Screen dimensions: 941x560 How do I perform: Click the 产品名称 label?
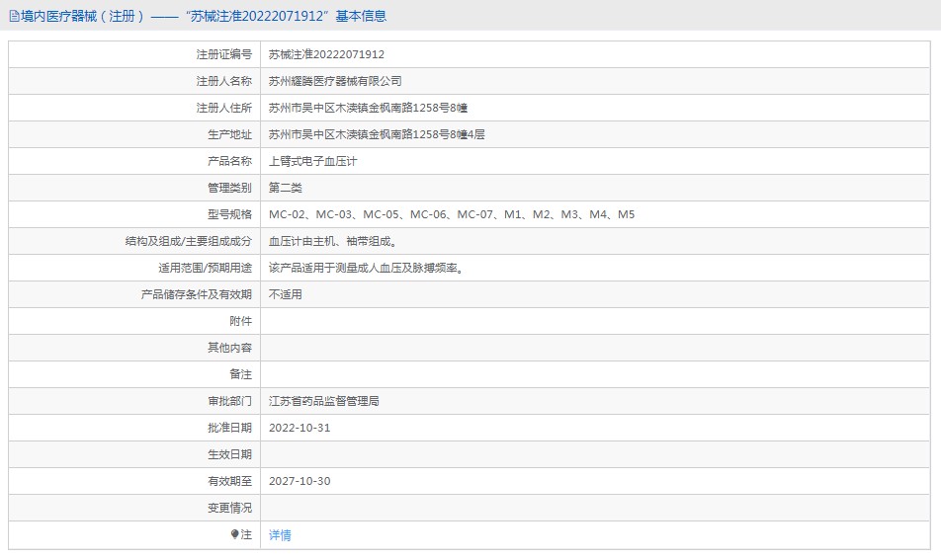(x=229, y=161)
